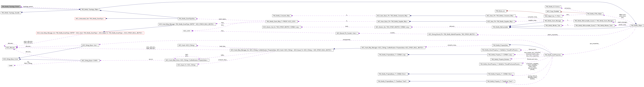Open the TAO_Notify::Topology_Savable class node
Viewport: 644px width, 87px height.
[11, 13]
